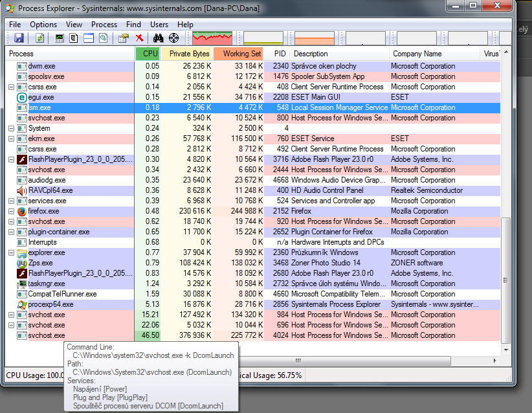Collapse the explorer.exe tree node

coord(11,252)
